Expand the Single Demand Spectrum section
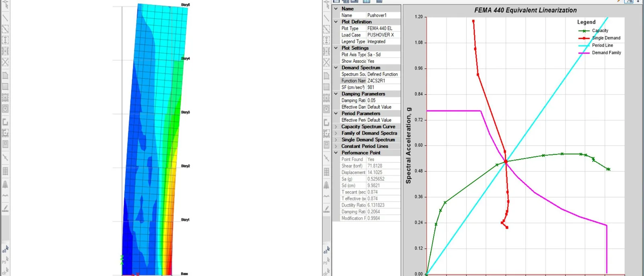This screenshot has width=644, height=276. pos(336,140)
